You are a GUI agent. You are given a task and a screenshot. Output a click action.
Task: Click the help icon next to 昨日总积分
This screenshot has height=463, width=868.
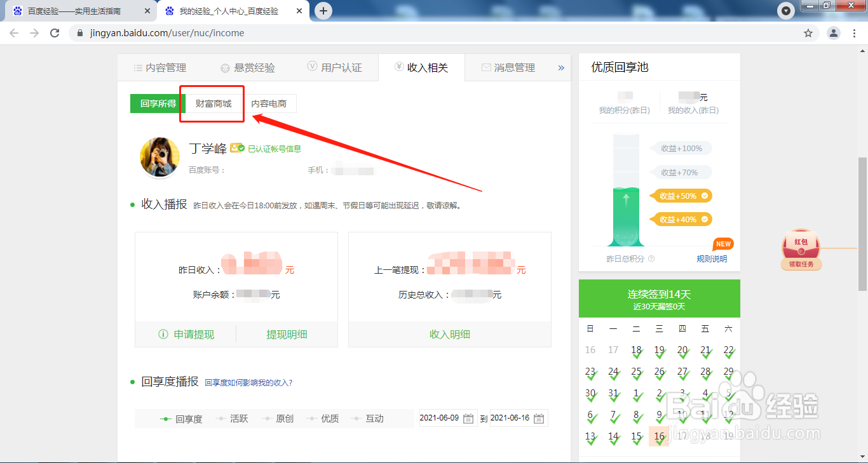click(x=651, y=259)
